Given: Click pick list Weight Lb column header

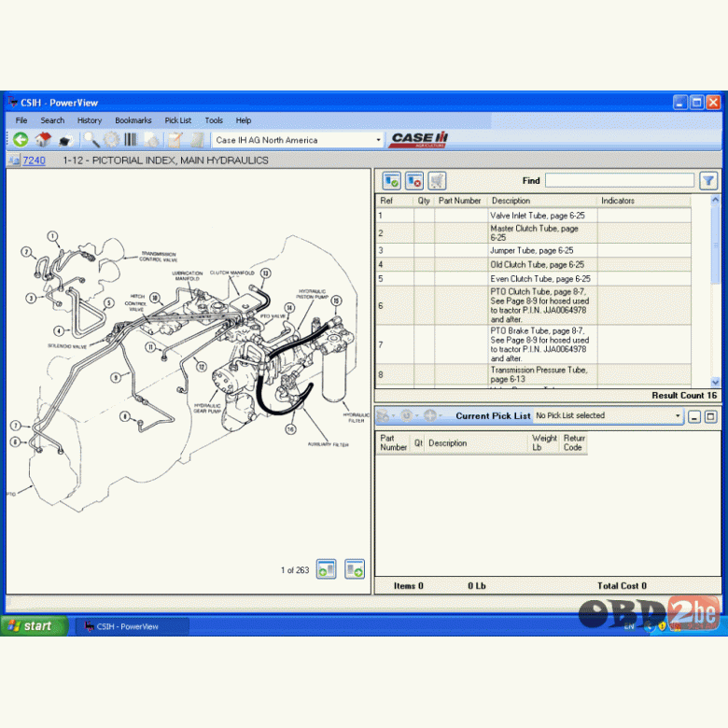Looking at the screenshot, I should [x=544, y=443].
